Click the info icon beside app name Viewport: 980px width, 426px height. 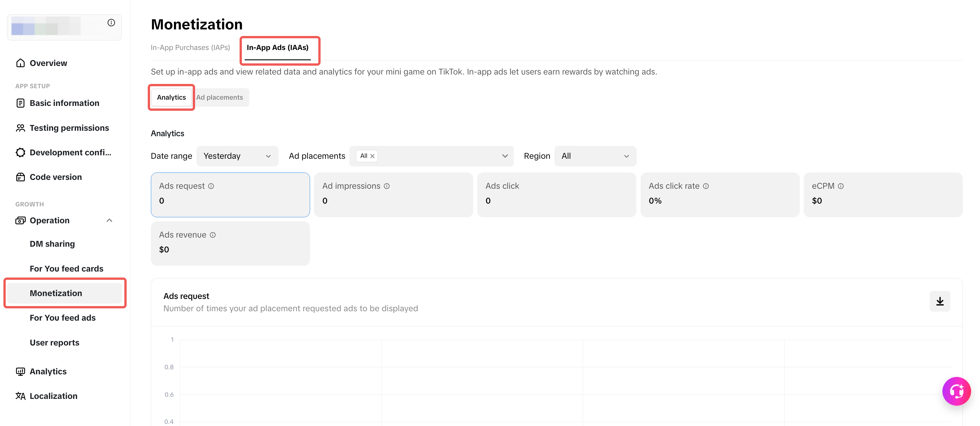[111, 23]
